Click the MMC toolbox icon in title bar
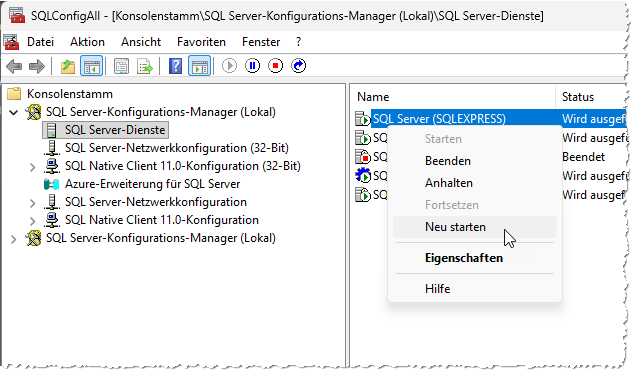Image resolution: width=634 pixels, height=374 pixels. tap(17, 15)
